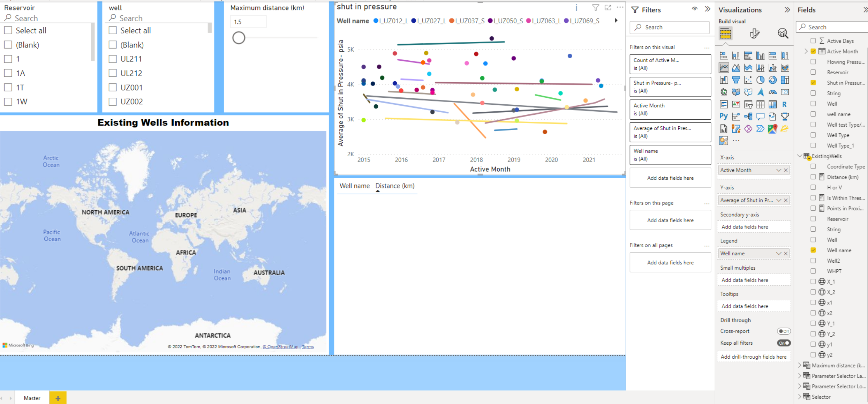Screen dimensions: 868x404
Task: Open Y-axis Average of Shut in dropdown
Action: [778, 200]
